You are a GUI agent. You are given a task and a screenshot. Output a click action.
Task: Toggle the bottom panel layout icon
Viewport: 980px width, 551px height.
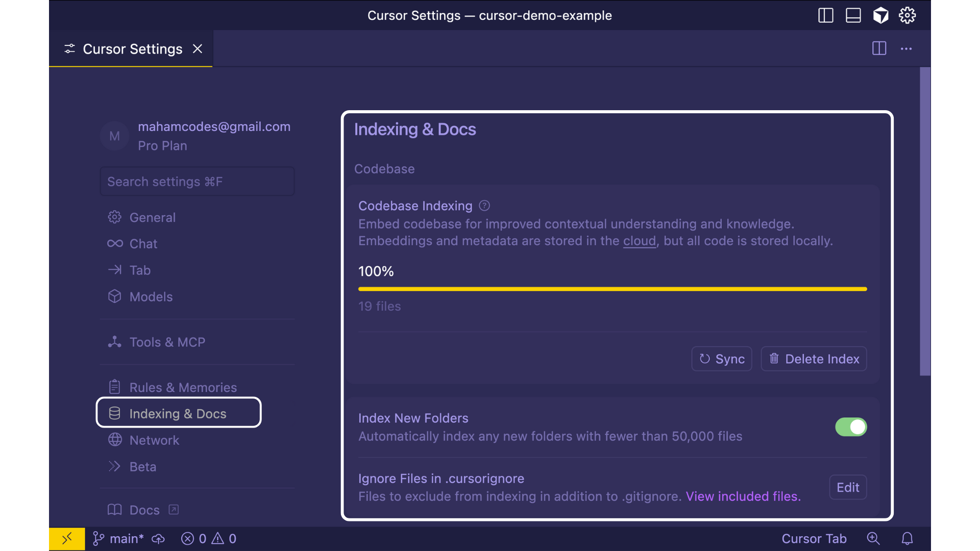pyautogui.click(x=853, y=15)
